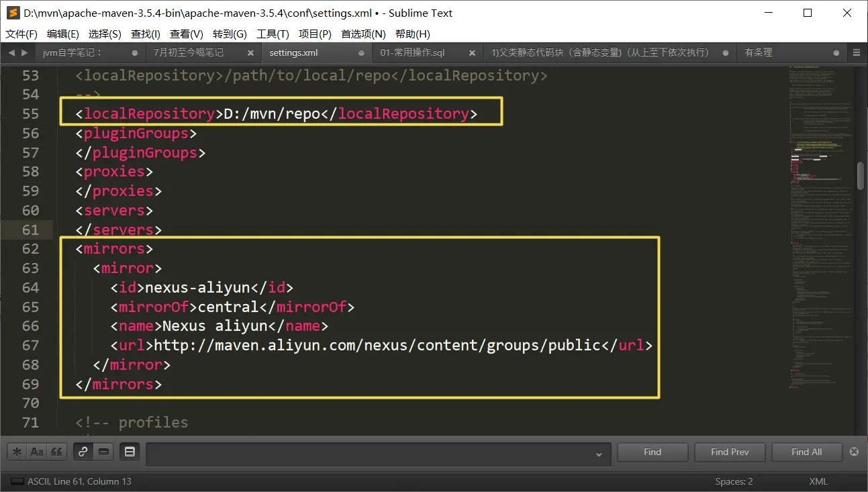
Task: Toggle in-selection search option
Action: pyautogui.click(x=103, y=452)
